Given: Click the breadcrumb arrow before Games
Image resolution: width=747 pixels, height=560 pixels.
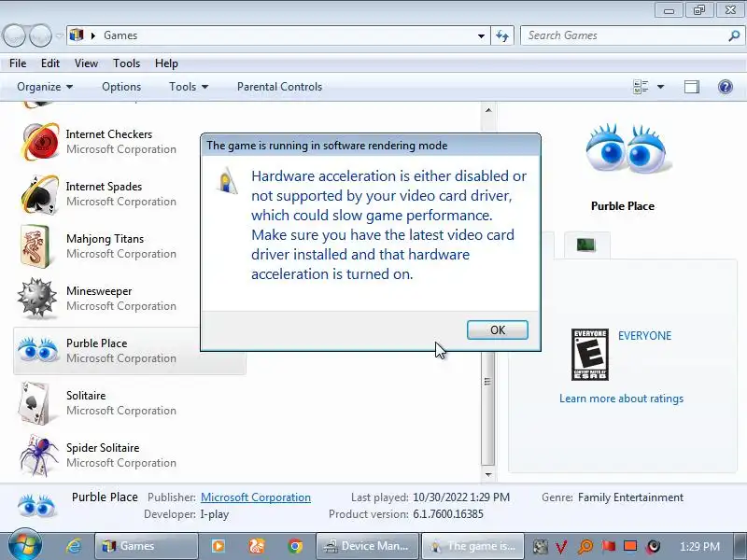Looking at the screenshot, I should [93, 35].
